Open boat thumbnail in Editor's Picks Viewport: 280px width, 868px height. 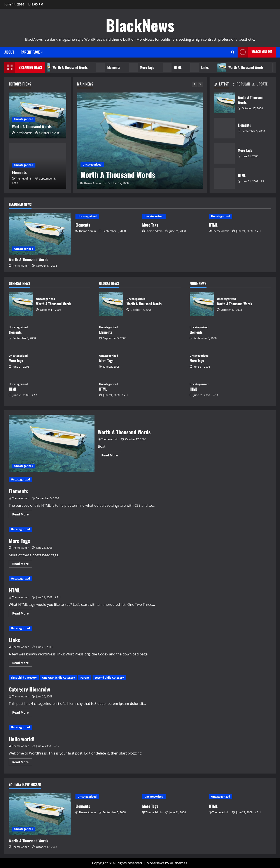coord(37,115)
